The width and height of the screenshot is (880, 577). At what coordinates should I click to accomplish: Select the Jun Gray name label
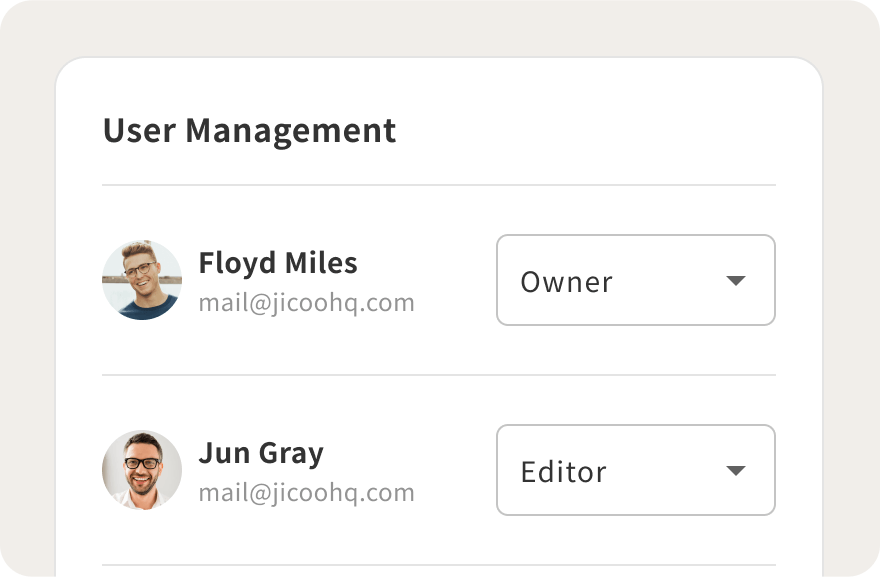click(261, 453)
